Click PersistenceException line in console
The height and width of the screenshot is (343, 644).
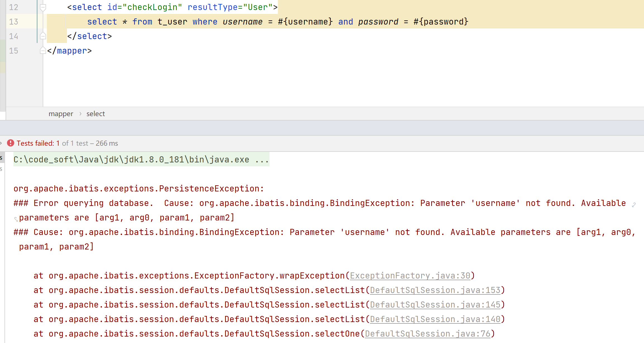139,189
